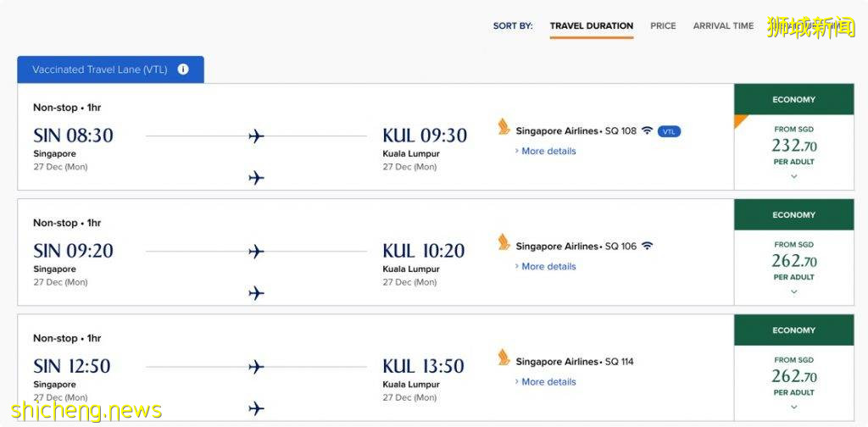Click airplane icon on SIN 12:50 route line
Viewport: 868px width, 427px height.
(256, 366)
